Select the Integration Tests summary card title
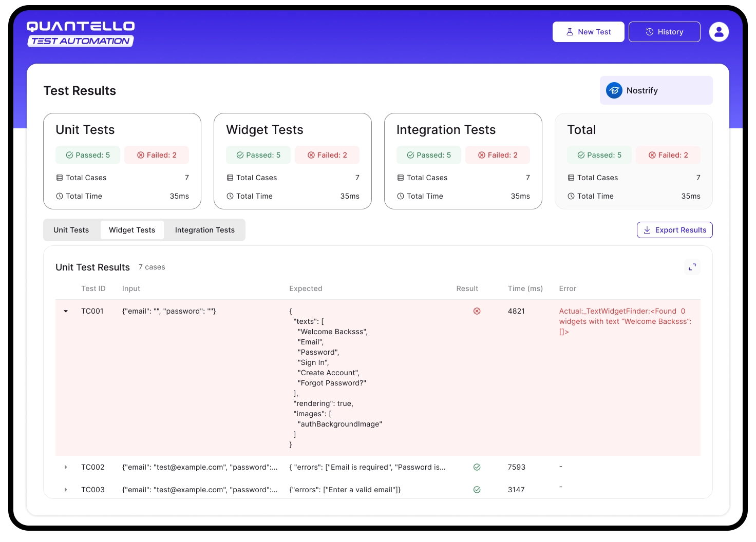 click(446, 130)
